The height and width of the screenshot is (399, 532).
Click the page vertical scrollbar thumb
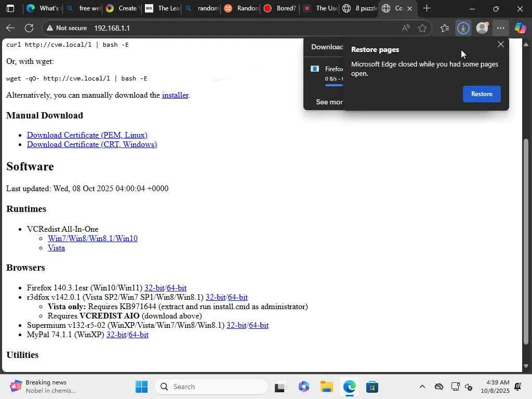click(526, 241)
